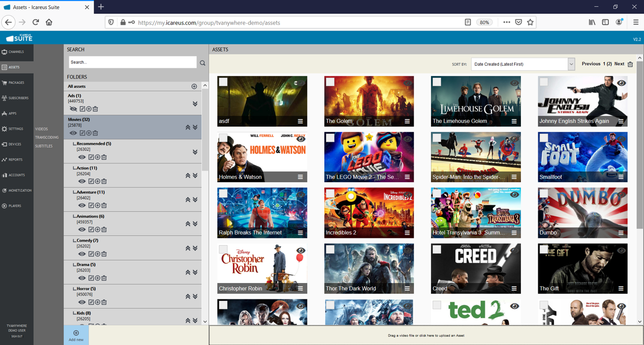This screenshot has width=644, height=345.
Task: Toggle visibility of the Ads folder
Action: coord(73,109)
